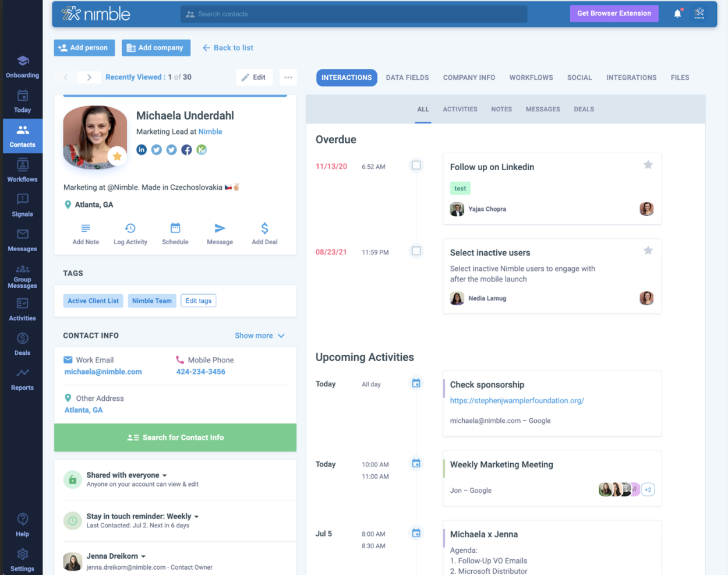728x575 pixels.
Task: Open the Contacts section in the sidebar
Action: 22,136
